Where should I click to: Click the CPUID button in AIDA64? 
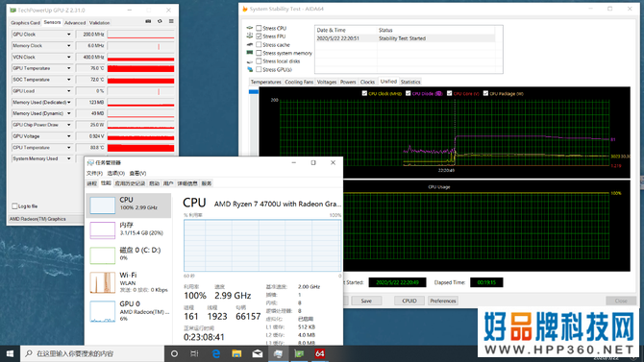[x=409, y=301]
